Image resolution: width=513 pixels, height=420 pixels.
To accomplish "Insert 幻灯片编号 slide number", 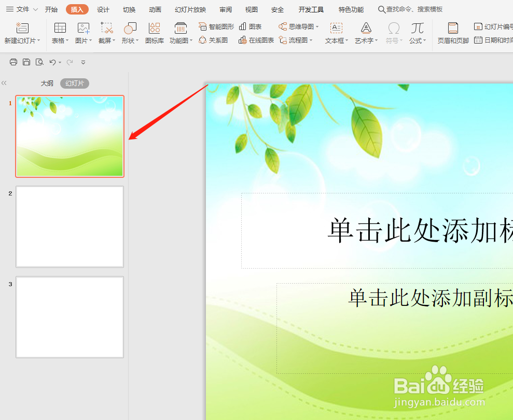I will pos(493,26).
